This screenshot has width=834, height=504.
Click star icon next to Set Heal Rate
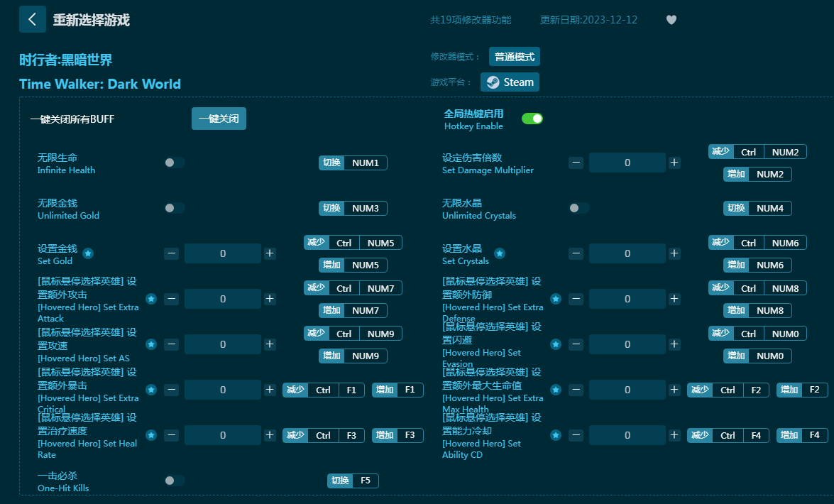tap(151, 435)
